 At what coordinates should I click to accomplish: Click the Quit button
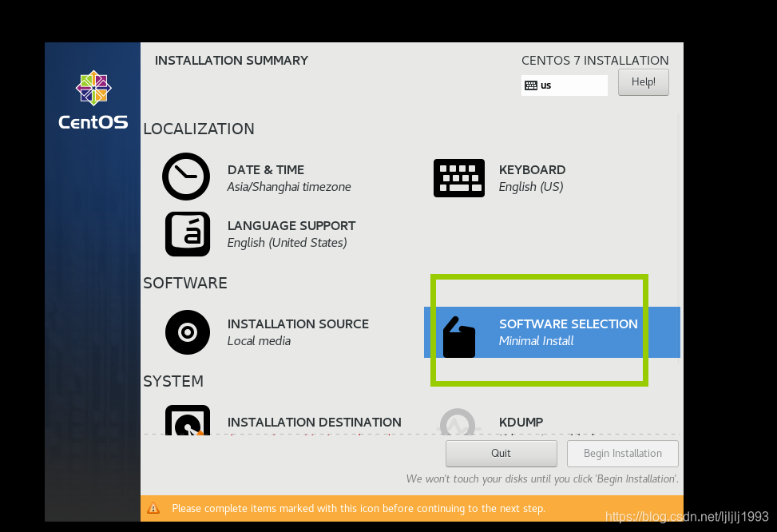pyautogui.click(x=501, y=453)
